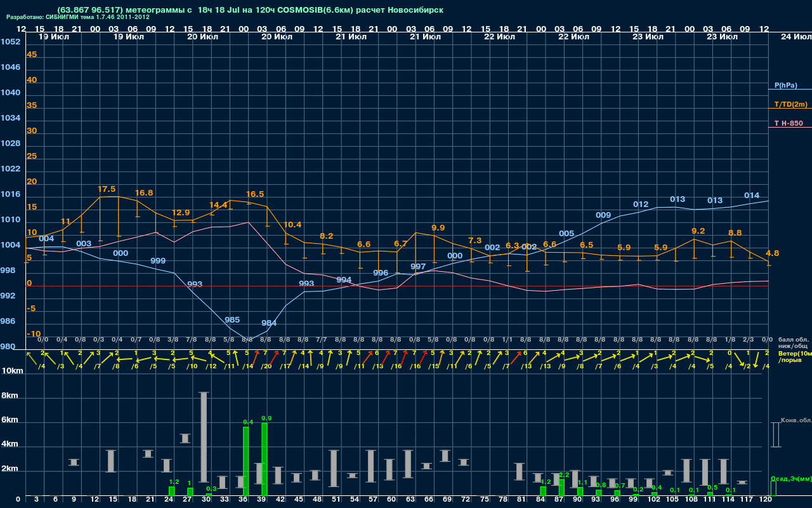The height and width of the screenshot is (508, 812).
Task: Click the 1052 pressure axis label
Action: click(x=11, y=42)
